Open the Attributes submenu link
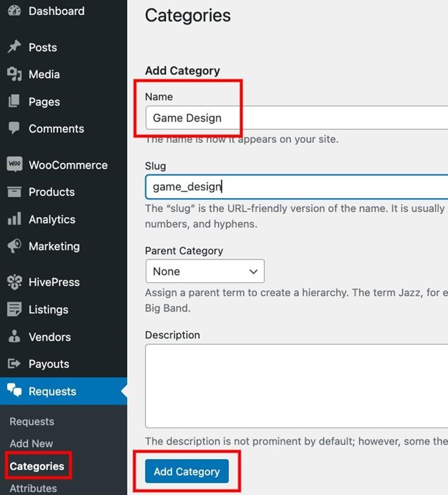Screen dimensions: 448x495 point(33,489)
